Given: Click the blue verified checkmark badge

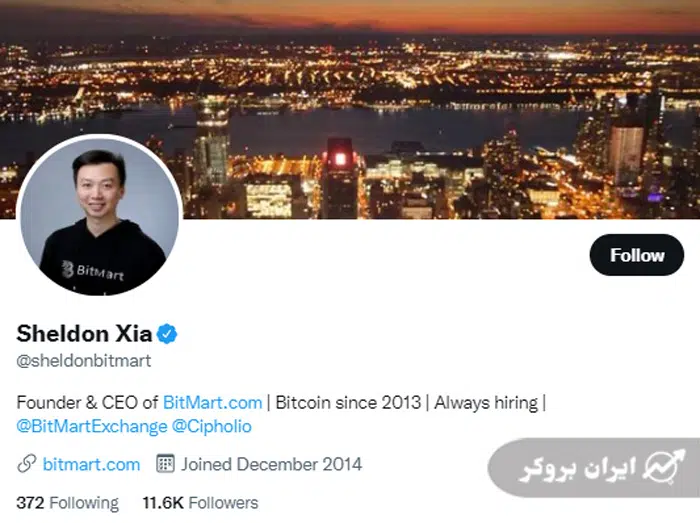Looking at the screenshot, I should (168, 334).
